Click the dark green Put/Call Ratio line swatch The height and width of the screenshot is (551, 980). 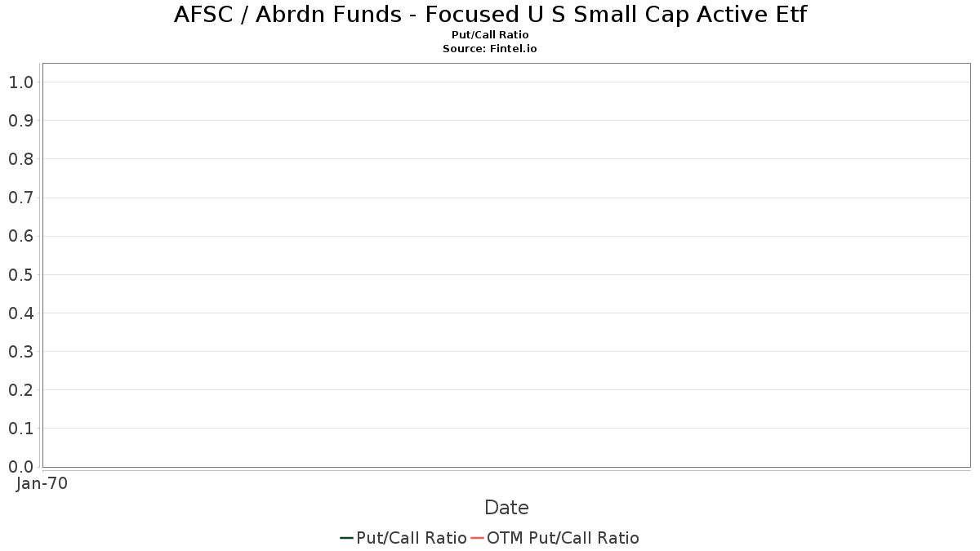pyautogui.click(x=346, y=538)
